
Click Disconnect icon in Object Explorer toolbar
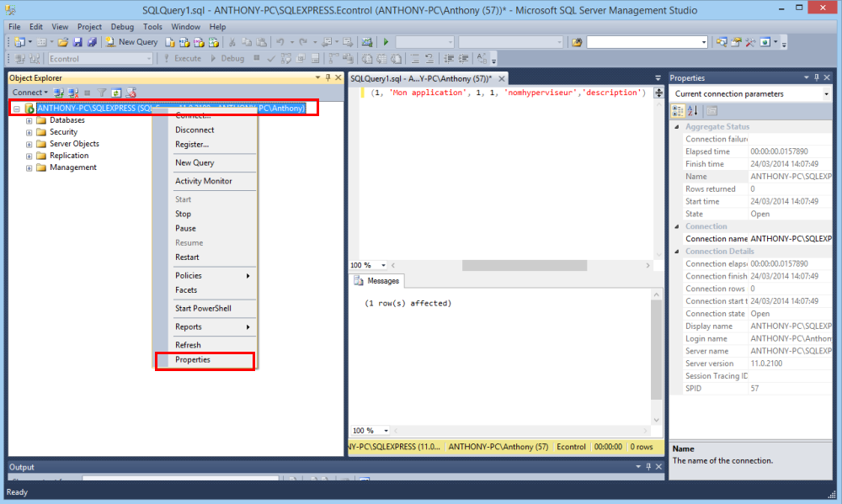(x=73, y=93)
